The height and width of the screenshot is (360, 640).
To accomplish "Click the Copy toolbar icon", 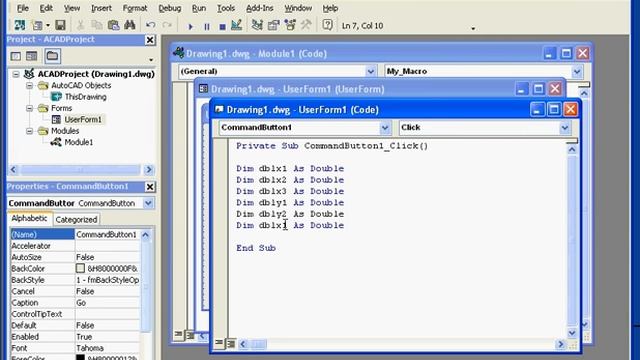I will [97, 25].
